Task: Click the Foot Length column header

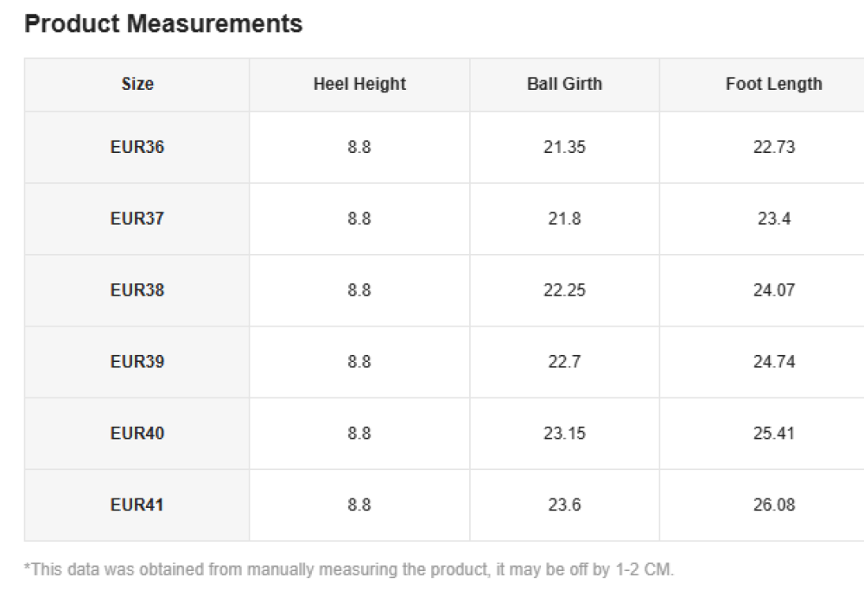Action: (x=773, y=84)
